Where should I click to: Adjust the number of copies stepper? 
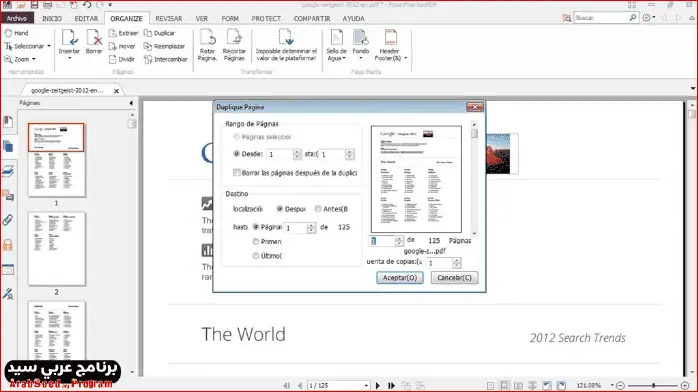click(456, 263)
